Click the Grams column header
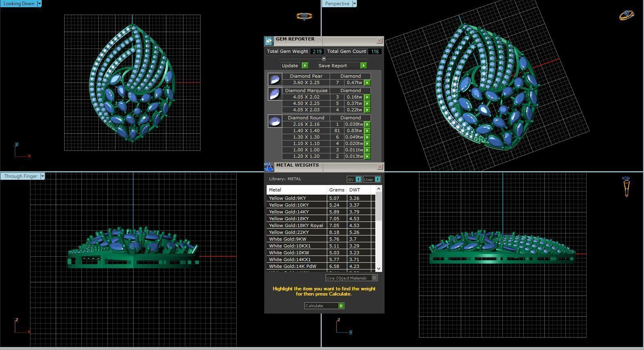This screenshot has height=350, width=644. tap(337, 190)
